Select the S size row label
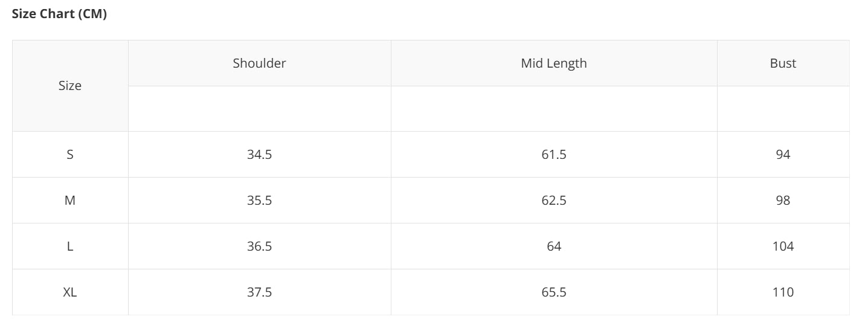The width and height of the screenshot is (868, 334). (x=70, y=155)
